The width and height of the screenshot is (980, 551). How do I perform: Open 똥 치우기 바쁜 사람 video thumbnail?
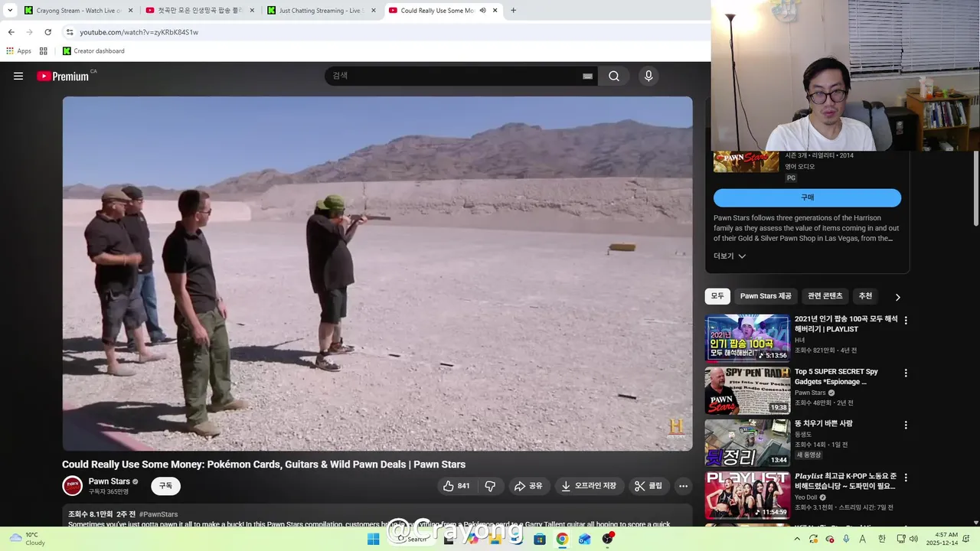tap(747, 442)
